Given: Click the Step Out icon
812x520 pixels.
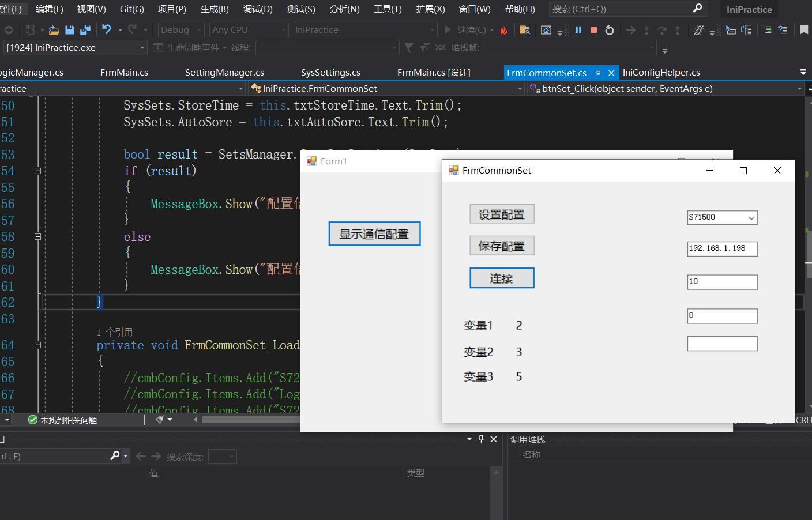Looking at the screenshot, I should point(678,30).
